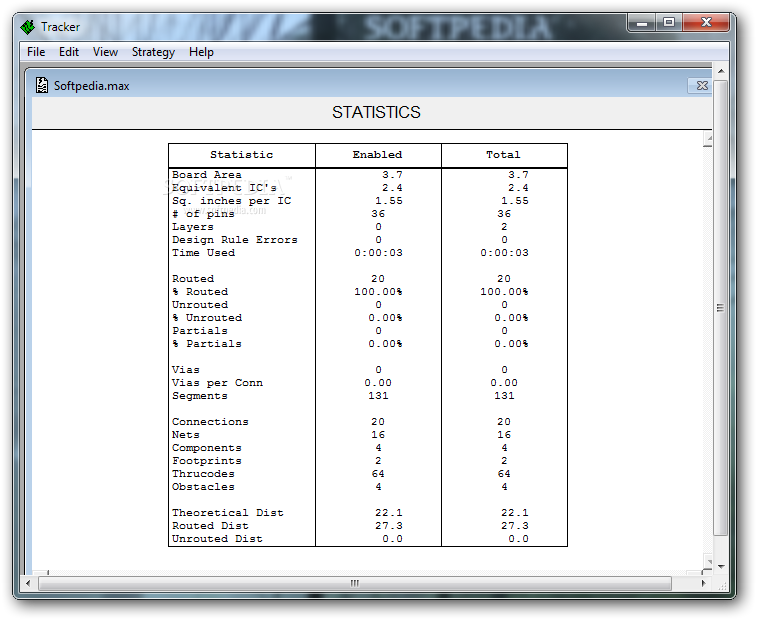The width and height of the screenshot is (757, 620).
Task: Click the Statistic column header
Action: coord(241,155)
